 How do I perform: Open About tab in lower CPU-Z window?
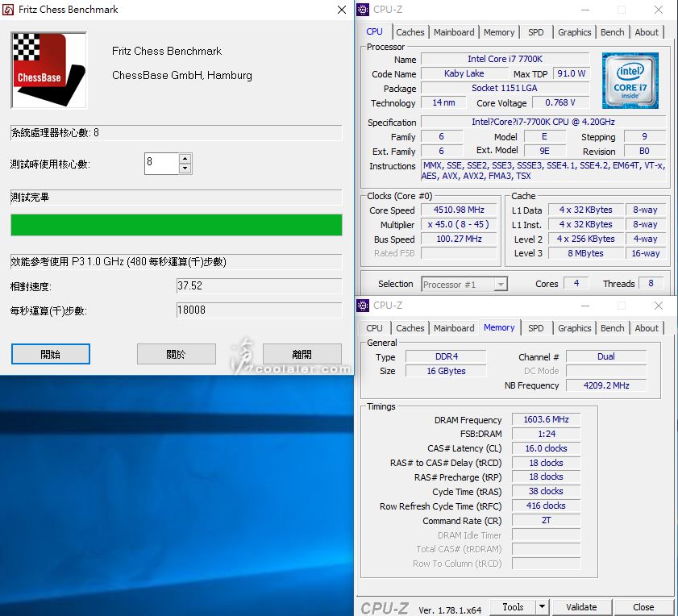647,328
